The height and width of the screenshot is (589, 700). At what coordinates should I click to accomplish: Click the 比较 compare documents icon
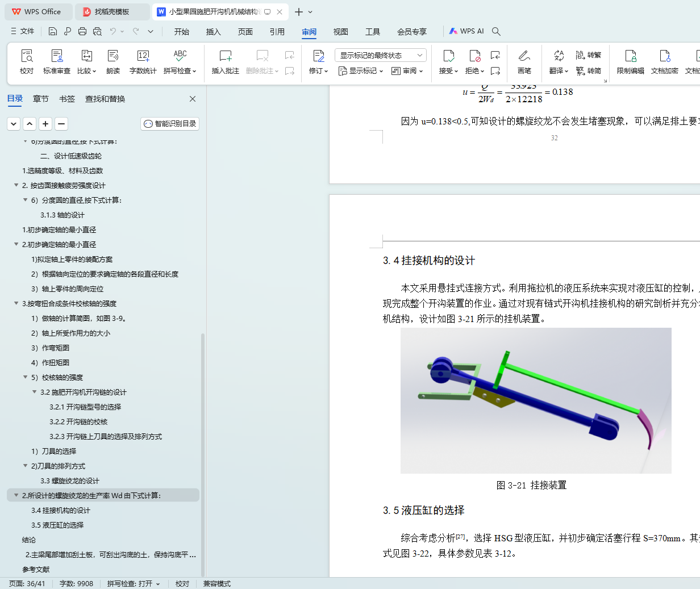pos(86,56)
